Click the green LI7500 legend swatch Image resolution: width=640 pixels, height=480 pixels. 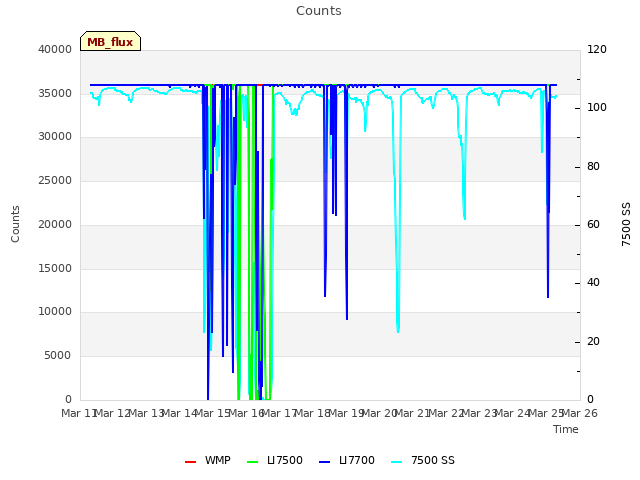point(253,462)
